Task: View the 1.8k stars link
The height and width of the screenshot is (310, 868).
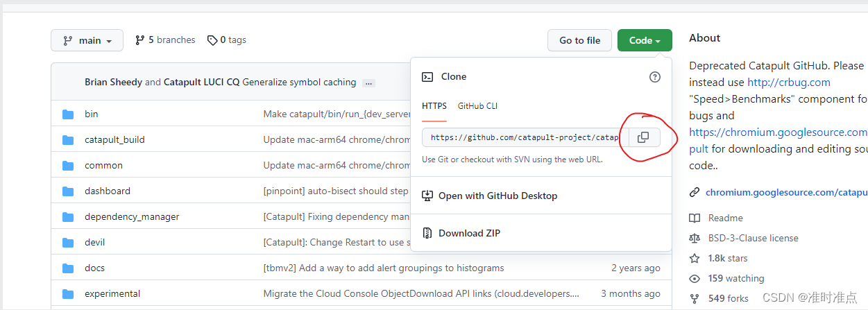Action: (x=728, y=259)
